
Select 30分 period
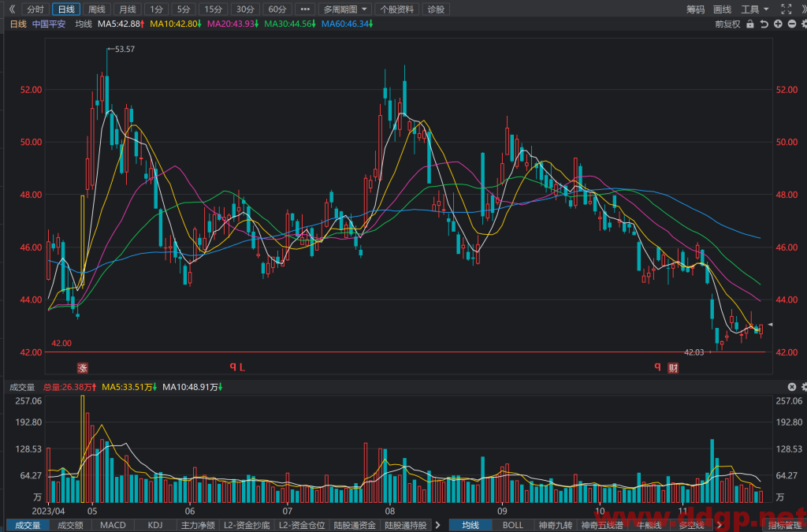(x=245, y=9)
